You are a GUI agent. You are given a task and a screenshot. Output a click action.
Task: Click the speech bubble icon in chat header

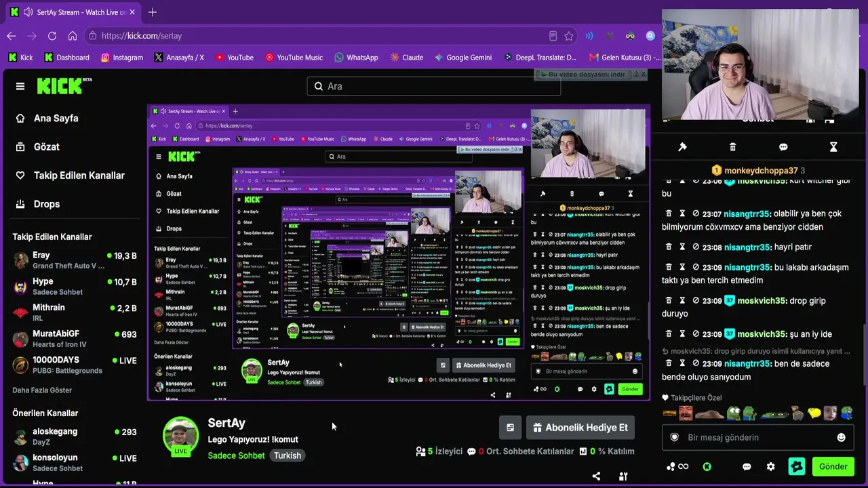(x=783, y=147)
